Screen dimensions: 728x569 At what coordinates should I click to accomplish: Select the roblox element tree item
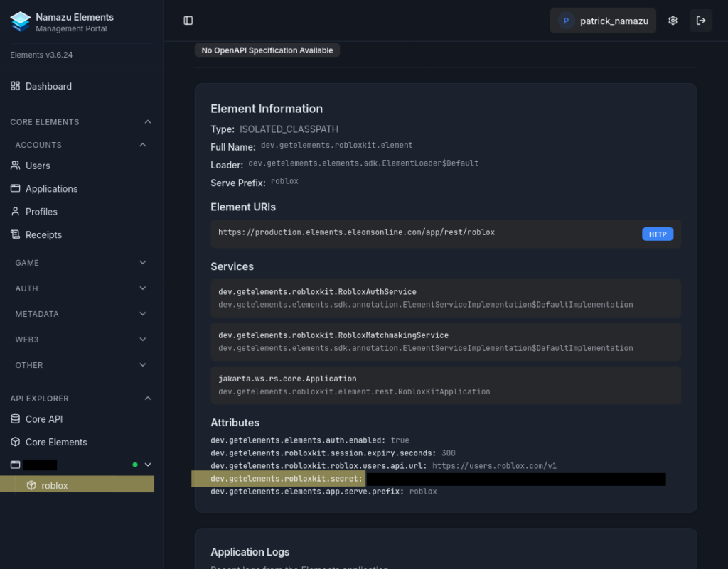[x=55, y=486]
